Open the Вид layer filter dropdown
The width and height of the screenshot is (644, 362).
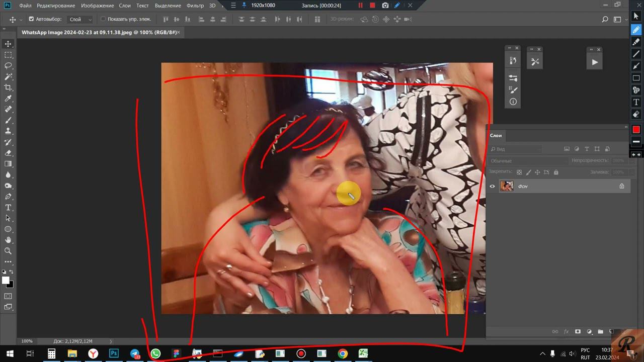pyautogui.click(x=516, y=149)
